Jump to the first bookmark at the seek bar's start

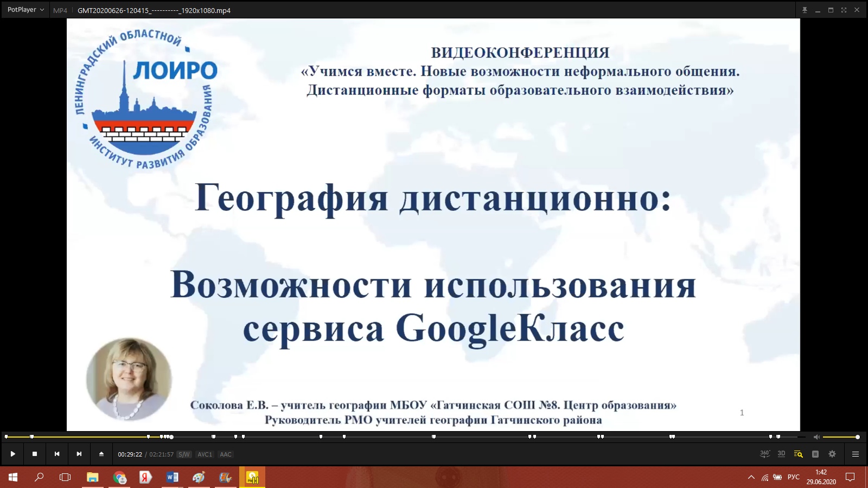[x=7, y=436]
